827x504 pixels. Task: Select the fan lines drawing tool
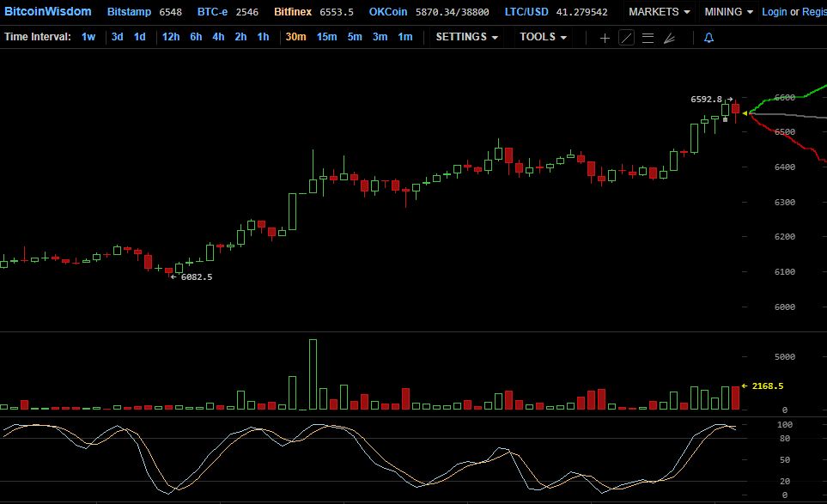[669, 38]
